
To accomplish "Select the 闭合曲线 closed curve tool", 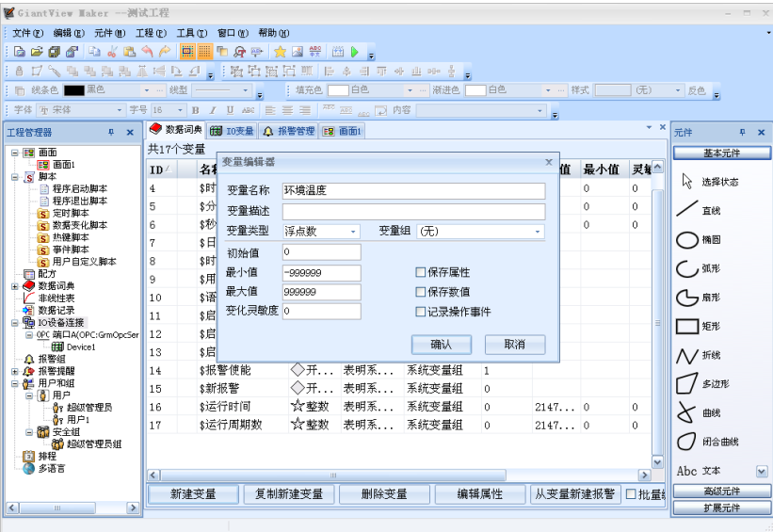I will click(707, 442).
